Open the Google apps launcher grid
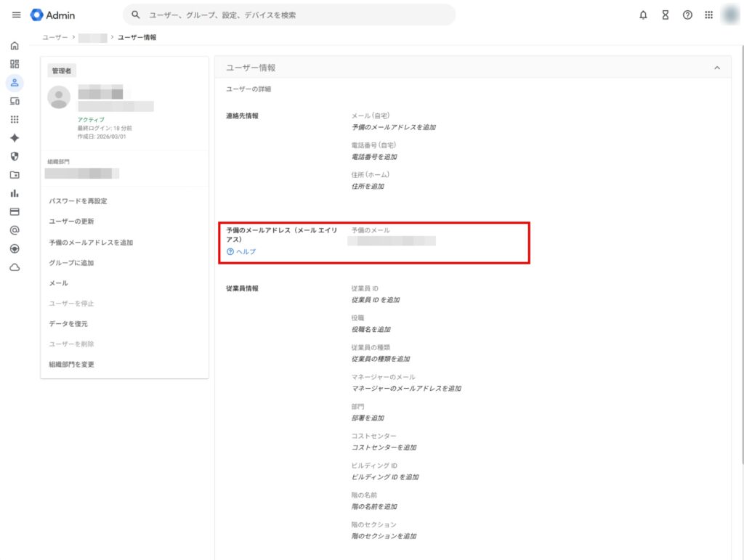This screenshot has height=560, width=744. click(x=708, y=15)
